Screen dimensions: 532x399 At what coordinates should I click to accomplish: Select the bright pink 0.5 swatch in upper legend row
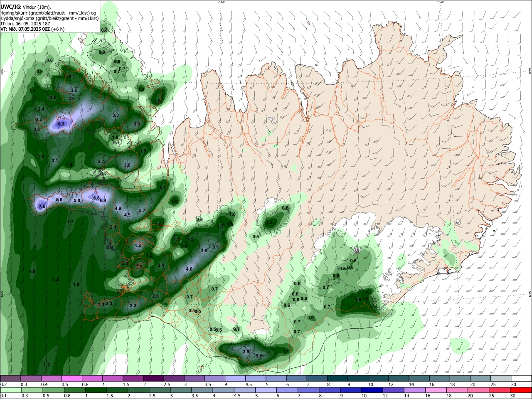click(x=72, y=378)
